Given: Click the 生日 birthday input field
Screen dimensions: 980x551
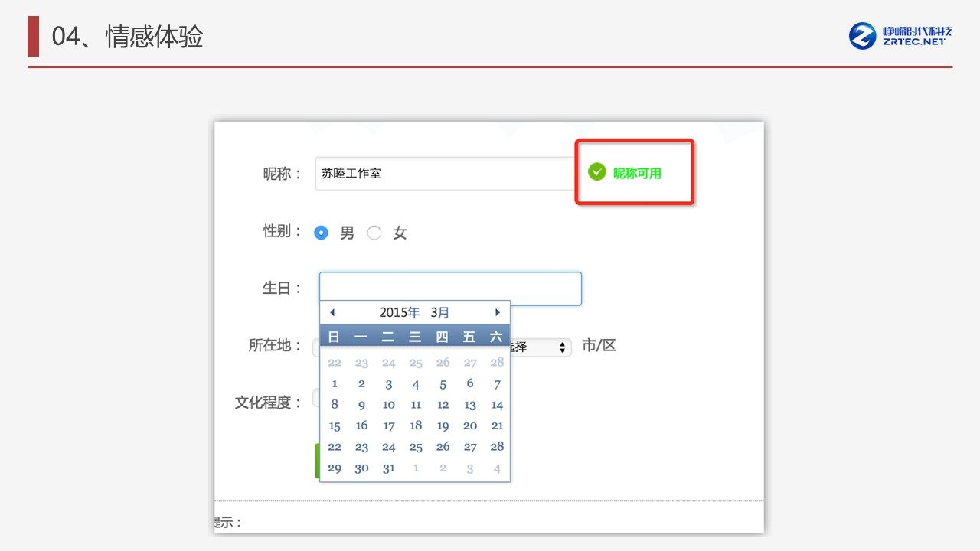Looking at the screenshot, I should [450, 289].
